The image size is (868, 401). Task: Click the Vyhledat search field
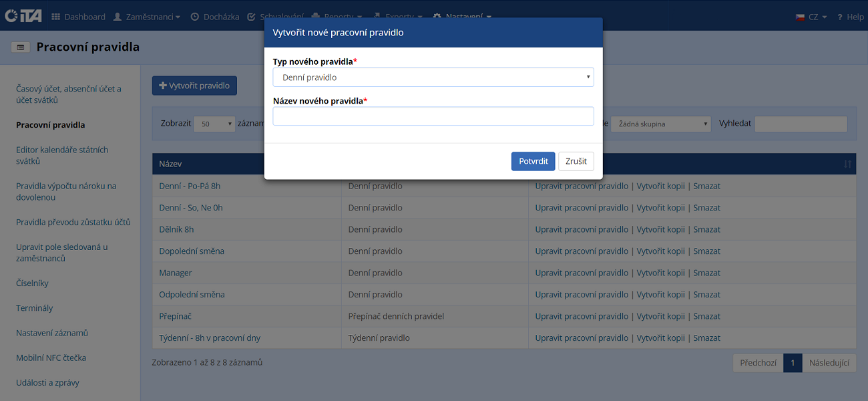(801, 124)
